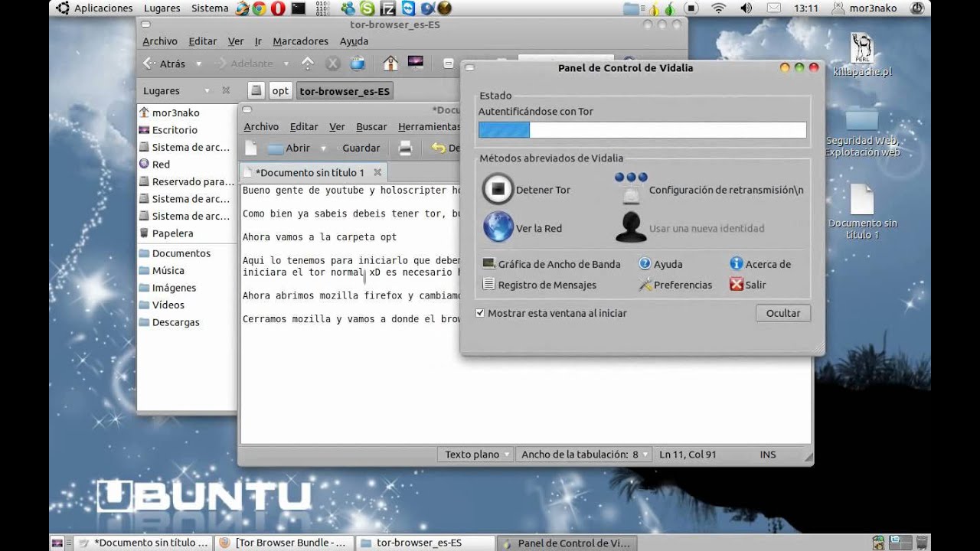Click the mail envelope indicator

tap(774, 8)
